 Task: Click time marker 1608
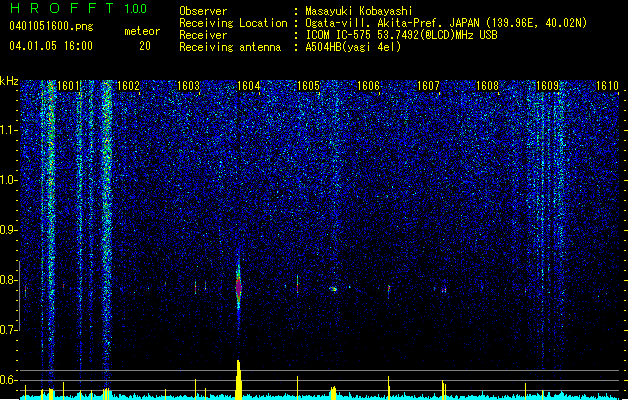487,86
